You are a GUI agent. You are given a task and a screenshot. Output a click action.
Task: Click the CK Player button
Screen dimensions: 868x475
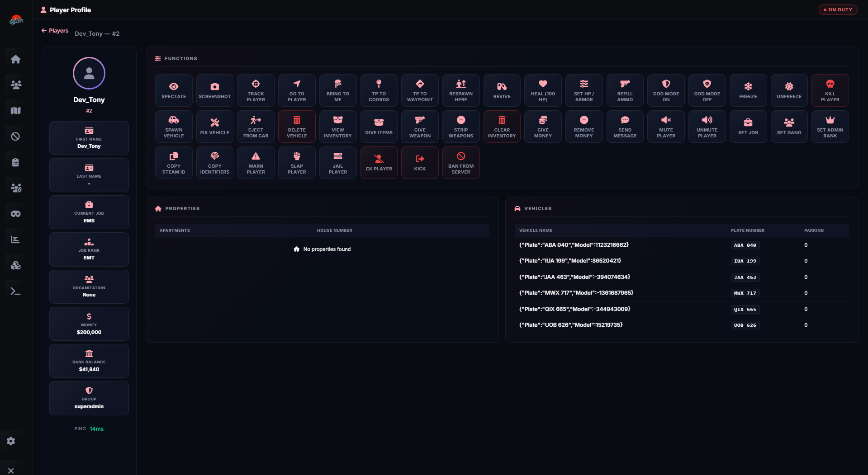click(x=379, y=163)
